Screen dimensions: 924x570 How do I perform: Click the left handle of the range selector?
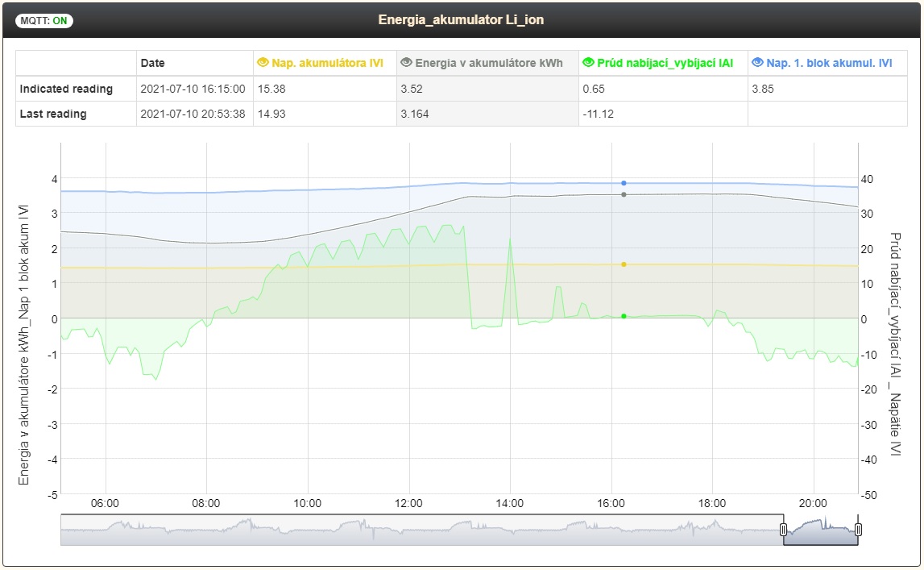pos(782,530)
